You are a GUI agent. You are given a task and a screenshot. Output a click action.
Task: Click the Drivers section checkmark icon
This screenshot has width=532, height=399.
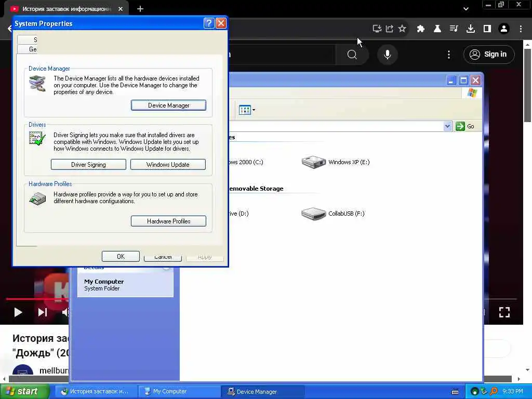37,138
